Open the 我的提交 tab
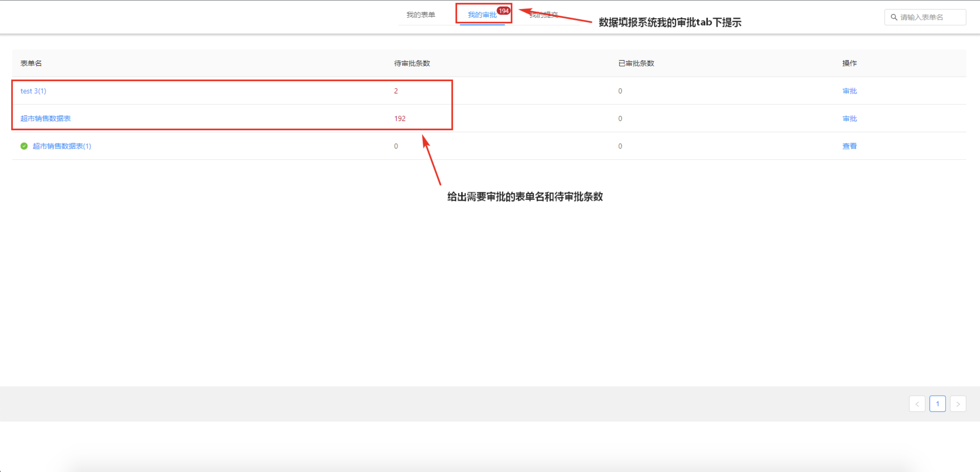This screenshot has width=980, height=472. pyautogui.click(x=544, y=15)
